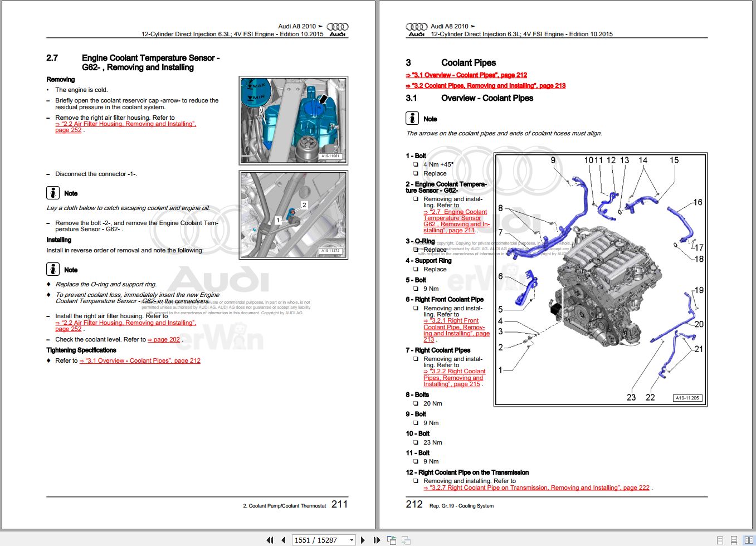The width and height of the screenshot is (756, 546).
Task: Open the Air Filter Housing link under Removing
Action: (x=125, y=127)
